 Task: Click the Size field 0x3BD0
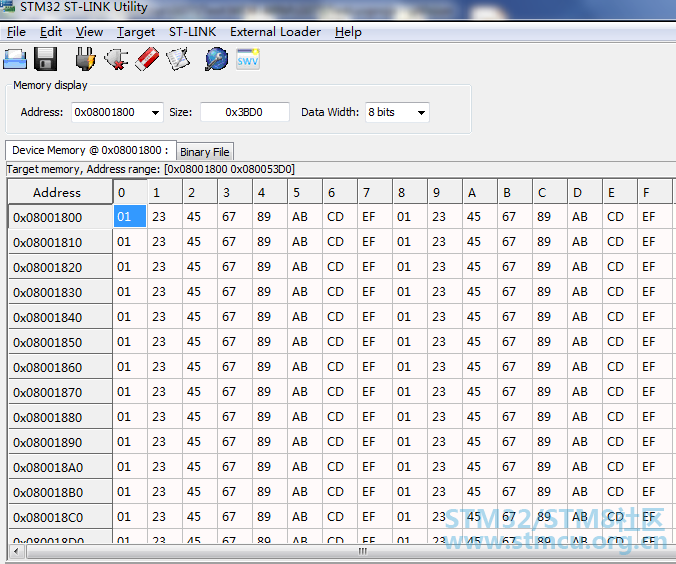click(244, 113)
